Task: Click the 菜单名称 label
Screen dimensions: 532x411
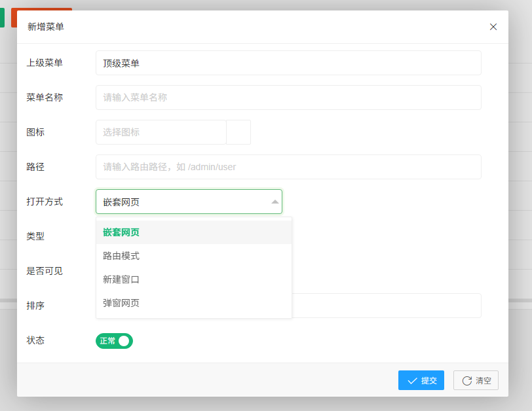Action: point(45,98)
